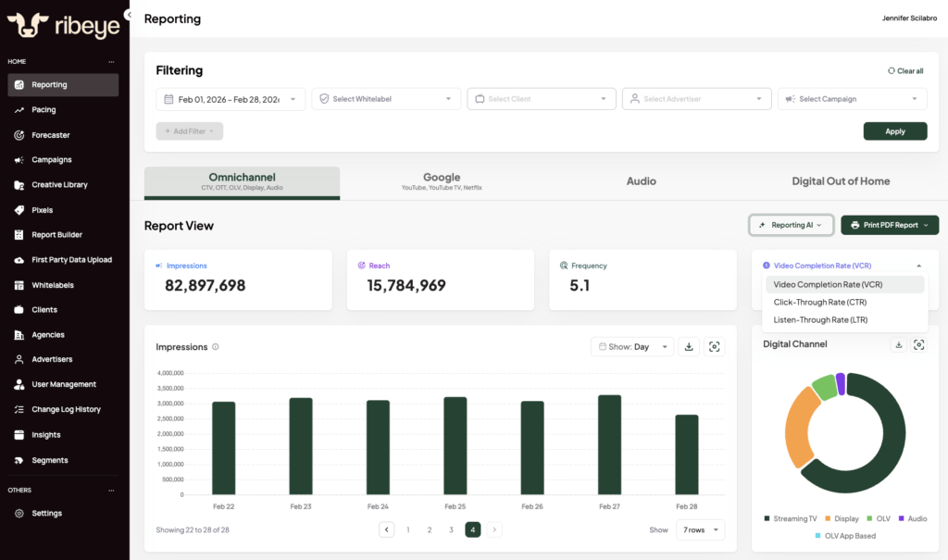This screenshot has width=948, height=560.
Task: Switch to Digital Out of Home tab
Action: click(x=841, y=181)
